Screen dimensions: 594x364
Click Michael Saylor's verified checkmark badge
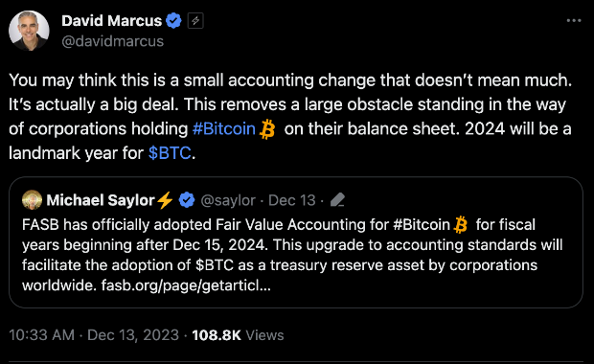187,200
